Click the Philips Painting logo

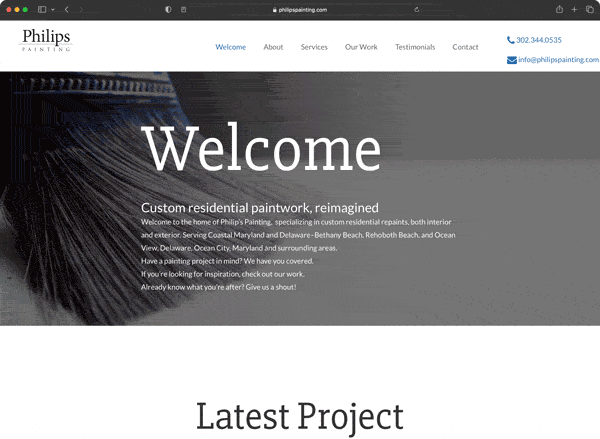click(x=46, y=40)
